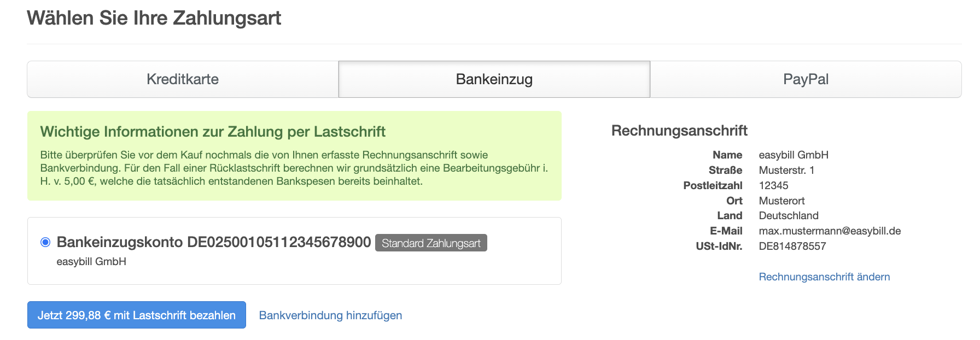Image resolution: width=980 pixels, height=340 pixels.
Task: Click the Name value easybill GmbH in address
Action: tap(794, 155)
